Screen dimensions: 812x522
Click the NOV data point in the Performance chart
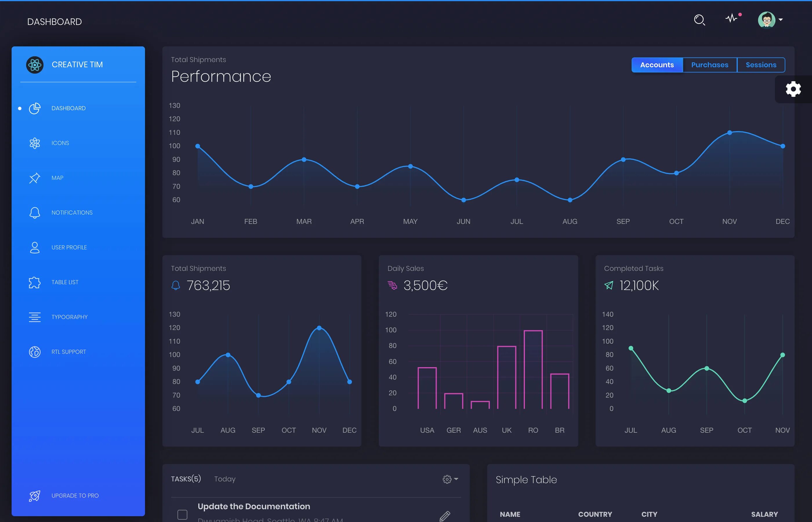729,133
